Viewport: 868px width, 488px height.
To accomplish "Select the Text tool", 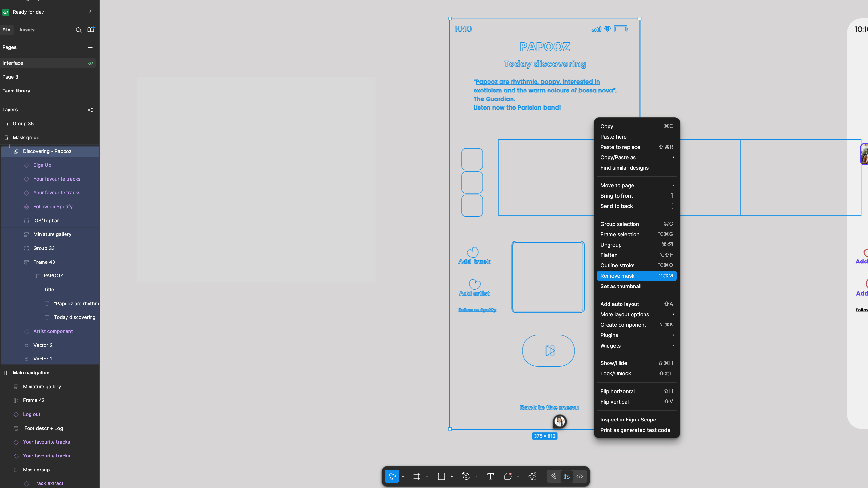I will 491,476.
